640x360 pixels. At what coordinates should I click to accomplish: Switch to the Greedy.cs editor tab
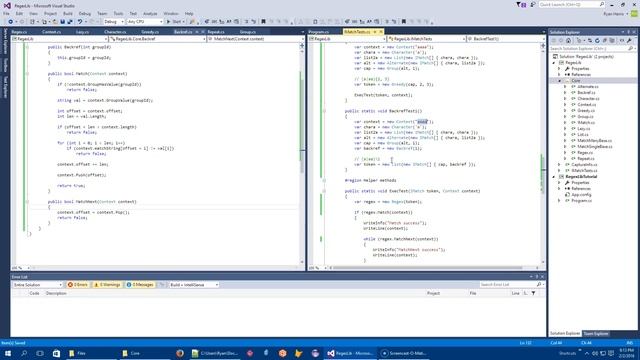150,32
